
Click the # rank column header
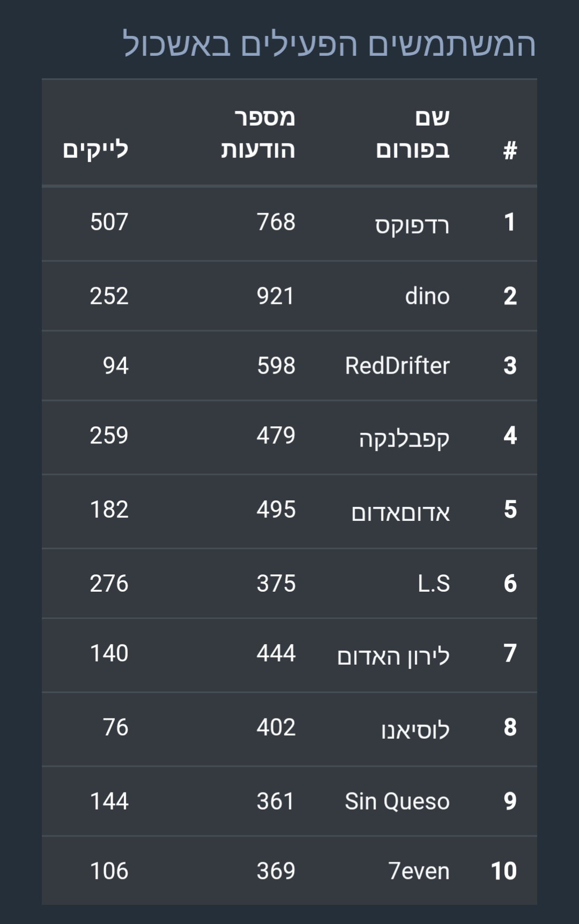pyautogui.click(x=510, y=150)
